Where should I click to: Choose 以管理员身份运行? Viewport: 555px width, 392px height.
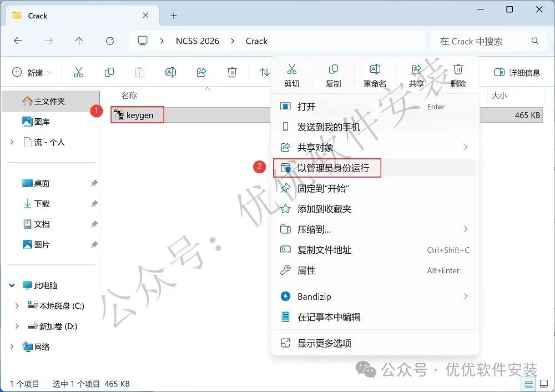pos(375,168)
